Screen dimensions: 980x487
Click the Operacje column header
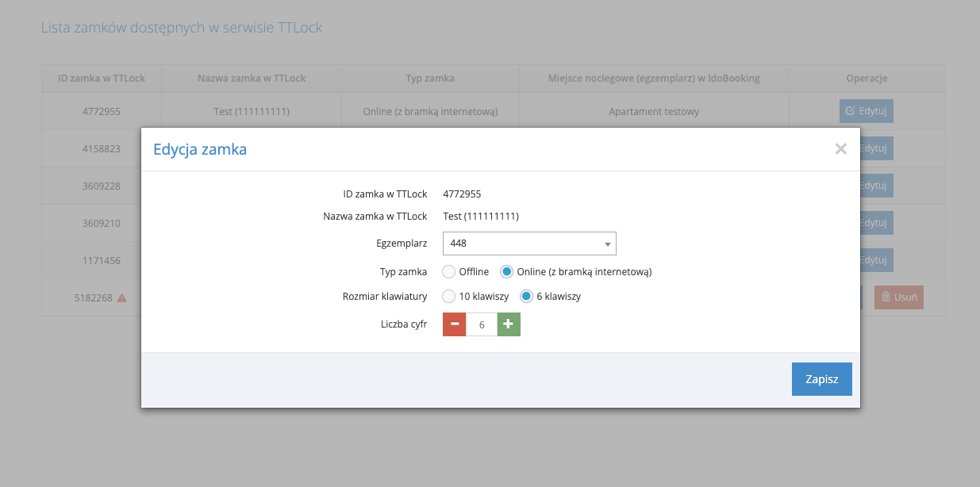(x=866, y=79)
